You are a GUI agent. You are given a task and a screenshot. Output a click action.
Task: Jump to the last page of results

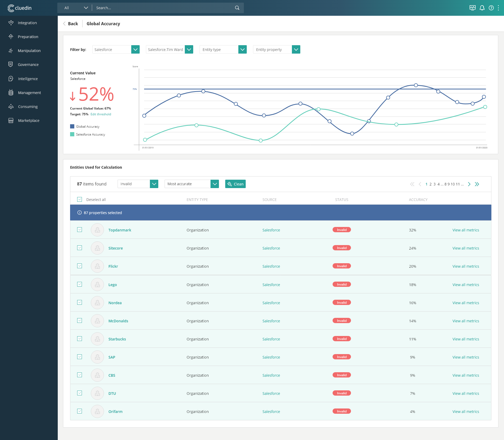[477, 184]
